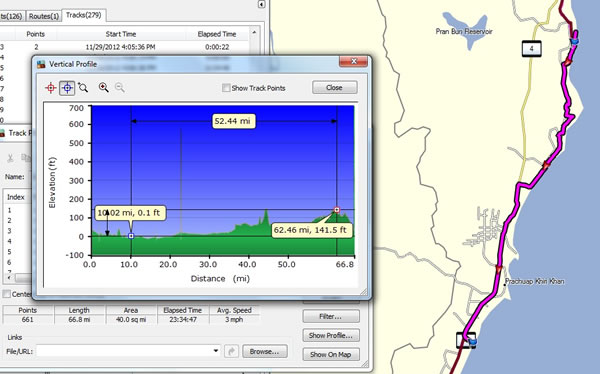Select the blue crosshair marker tool

(x=67, y=88)
